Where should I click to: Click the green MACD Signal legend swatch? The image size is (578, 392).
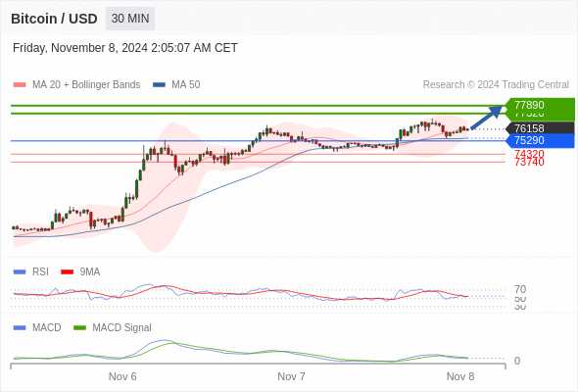coord(79,328)
